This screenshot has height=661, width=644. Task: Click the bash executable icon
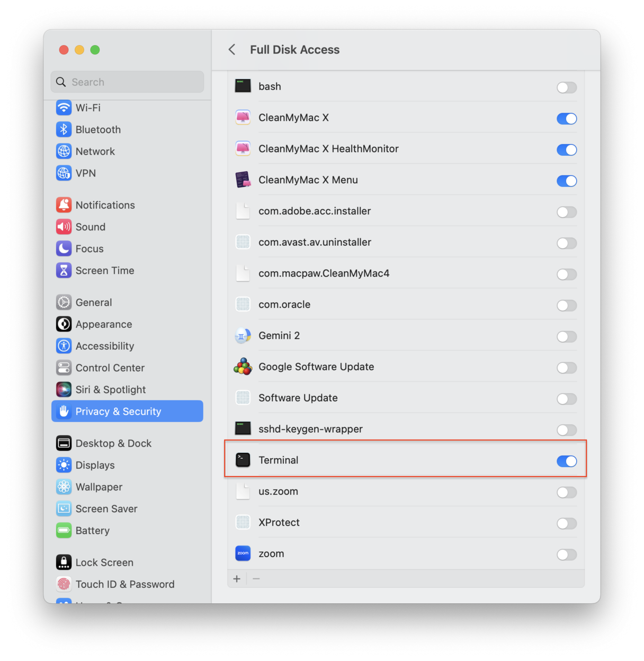[243, 86]
